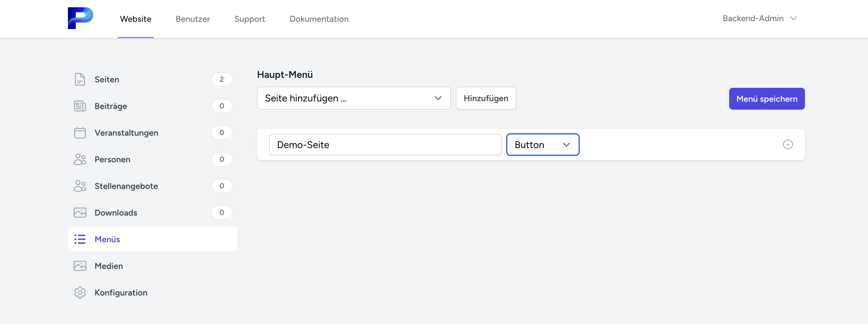Click the Beiträge newspaper icon
The height and width of the screenshot is (324, 868).
click(80, 106)
